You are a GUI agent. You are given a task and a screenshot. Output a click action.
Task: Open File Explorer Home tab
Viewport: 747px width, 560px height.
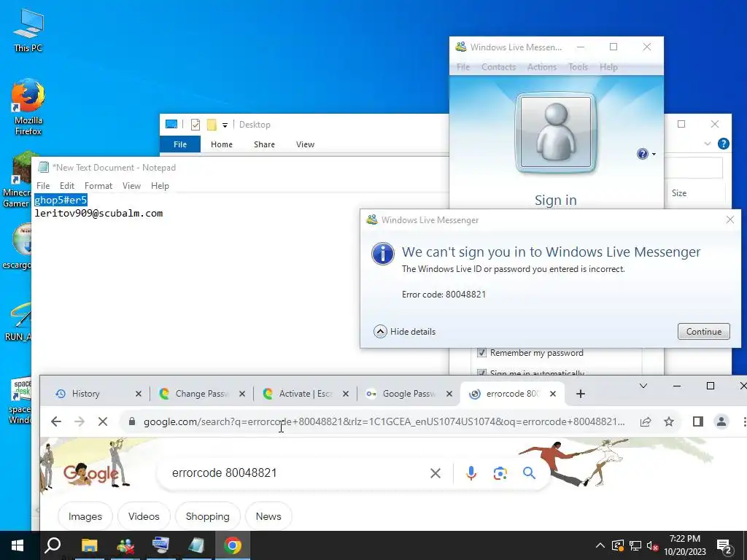coord(222,144)
